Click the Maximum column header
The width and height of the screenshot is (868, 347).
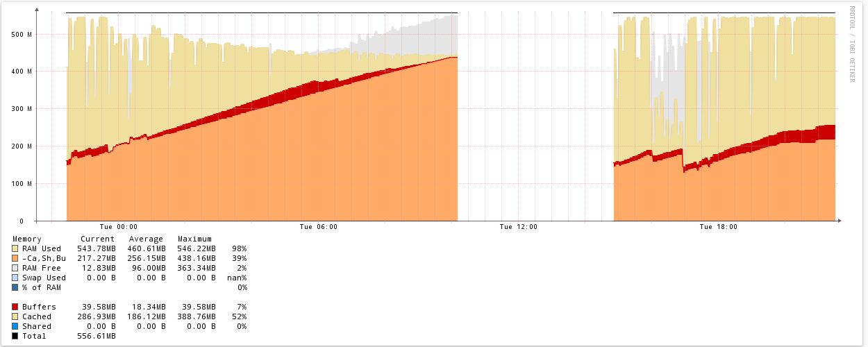194,239
